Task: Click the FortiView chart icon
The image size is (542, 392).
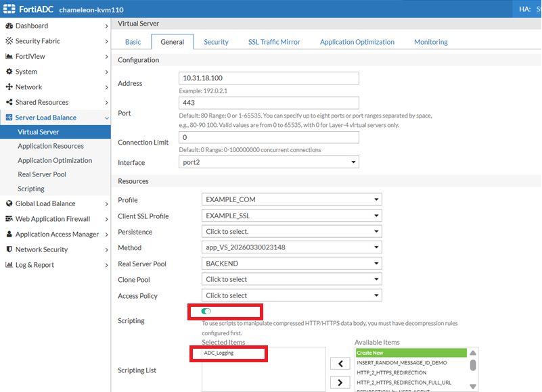Action: [x=9, y=56]
